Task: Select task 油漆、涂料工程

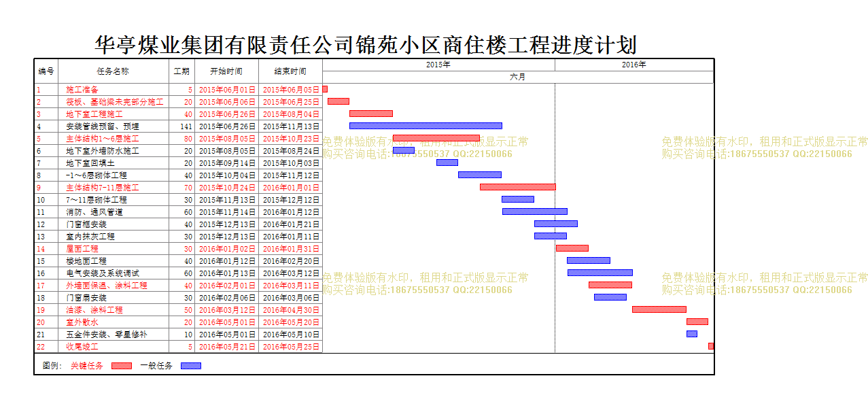Action: 94,309
